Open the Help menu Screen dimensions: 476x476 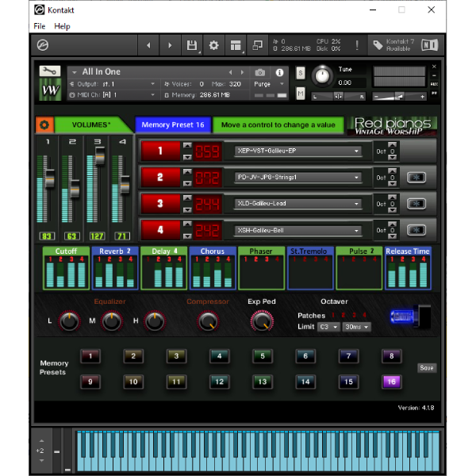point(62,26)
